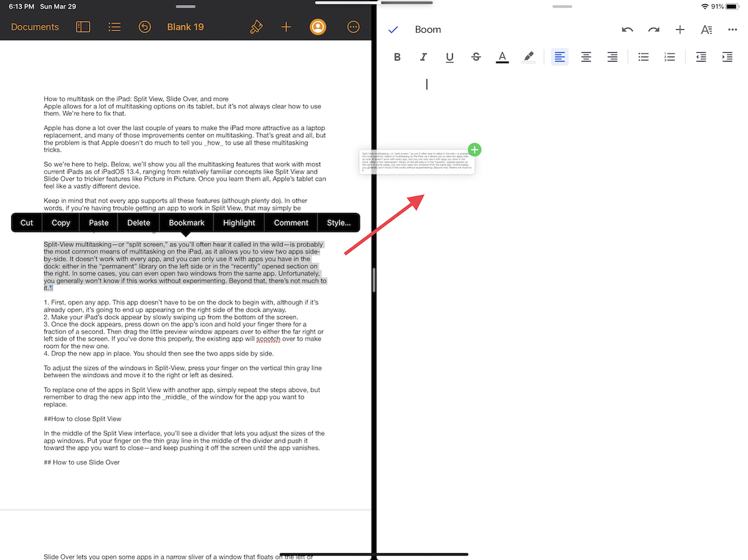Tap the undo icon in Pages toolbar
Image resolution: width=748 pixels, height=560 pixels.
pyautogui.click(x=145, y=27)
